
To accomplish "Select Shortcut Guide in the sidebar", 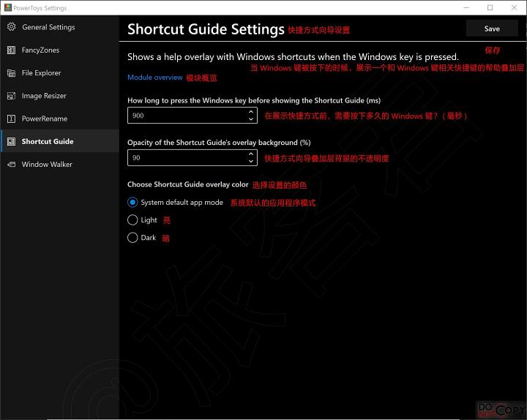I will (x=60, y=141).
